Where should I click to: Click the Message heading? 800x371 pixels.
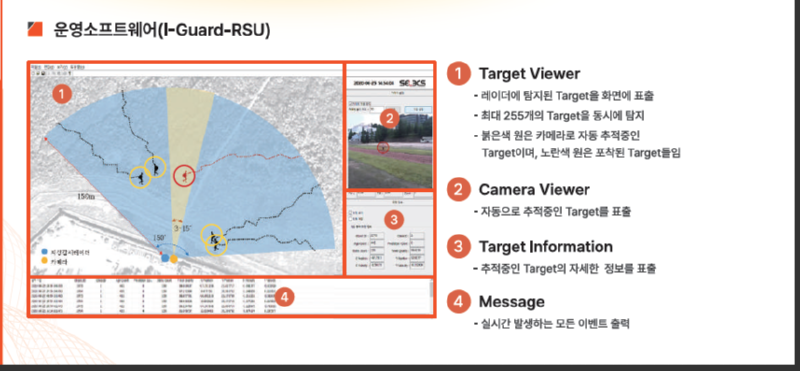click(511, 302)
